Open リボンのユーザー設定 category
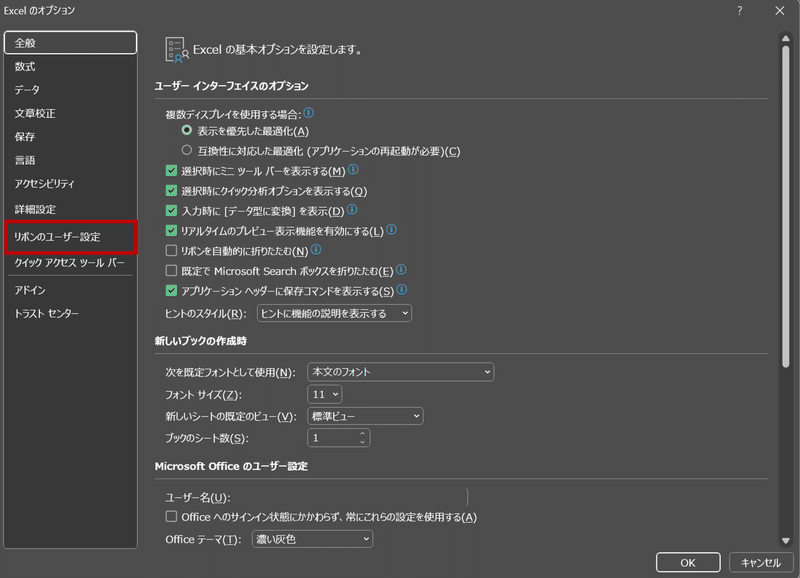The height and width of the screenshot is (578, 800). (70, 237)
